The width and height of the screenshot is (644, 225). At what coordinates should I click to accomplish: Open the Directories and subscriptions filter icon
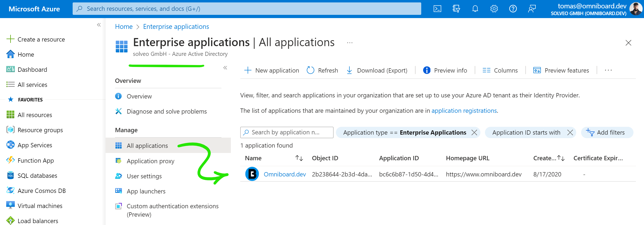pyautogui.click(x=456, y=9)
